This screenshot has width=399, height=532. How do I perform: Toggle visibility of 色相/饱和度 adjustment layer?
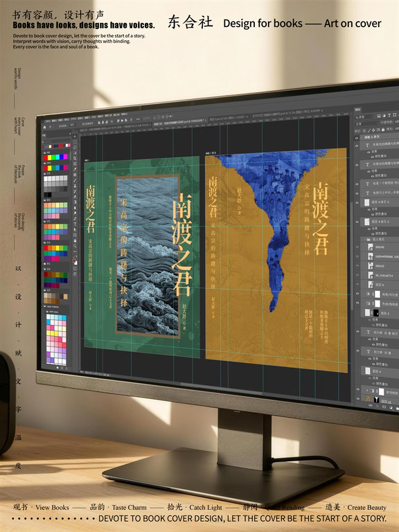coord(357,303)
